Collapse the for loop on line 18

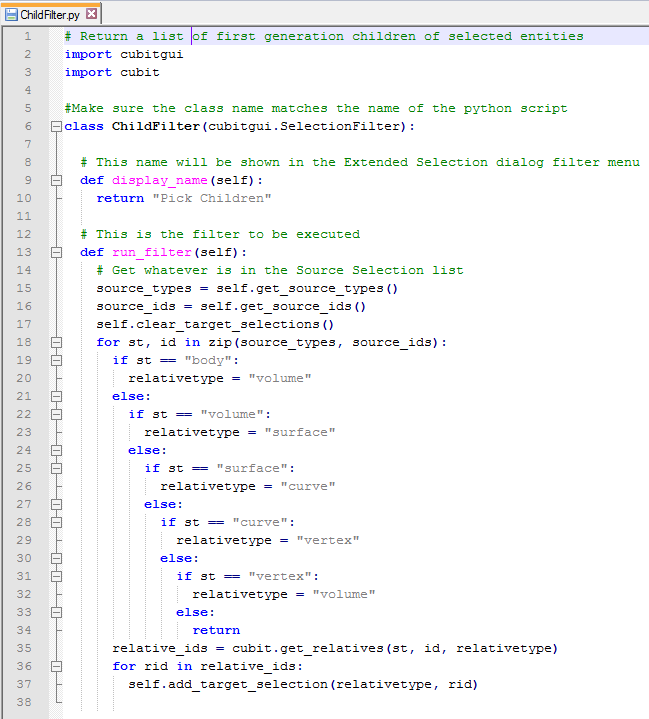click(x=56, y=342)
